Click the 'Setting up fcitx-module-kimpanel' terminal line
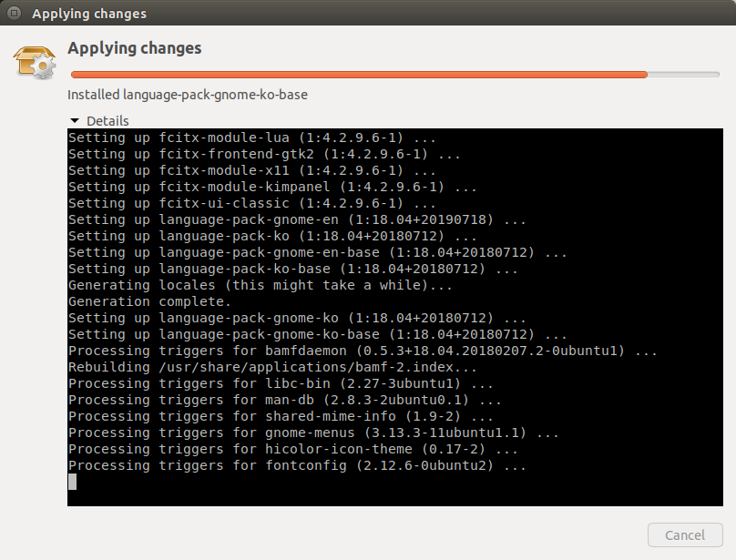 [272, 187]
